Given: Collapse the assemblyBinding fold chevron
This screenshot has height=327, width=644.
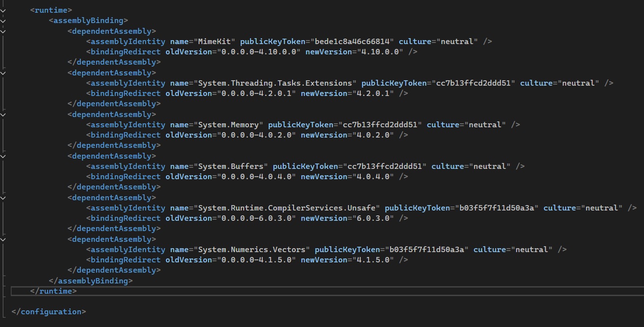Looking at the screenshot, I should [x=3, y=21].
